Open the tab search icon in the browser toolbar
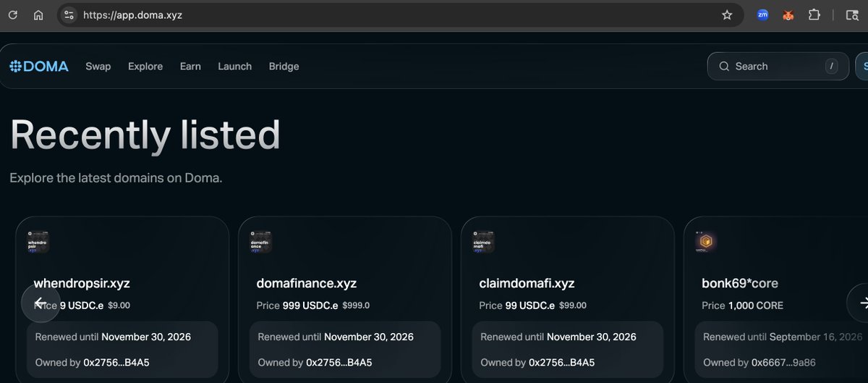868x383 pixels. (852, 14)
